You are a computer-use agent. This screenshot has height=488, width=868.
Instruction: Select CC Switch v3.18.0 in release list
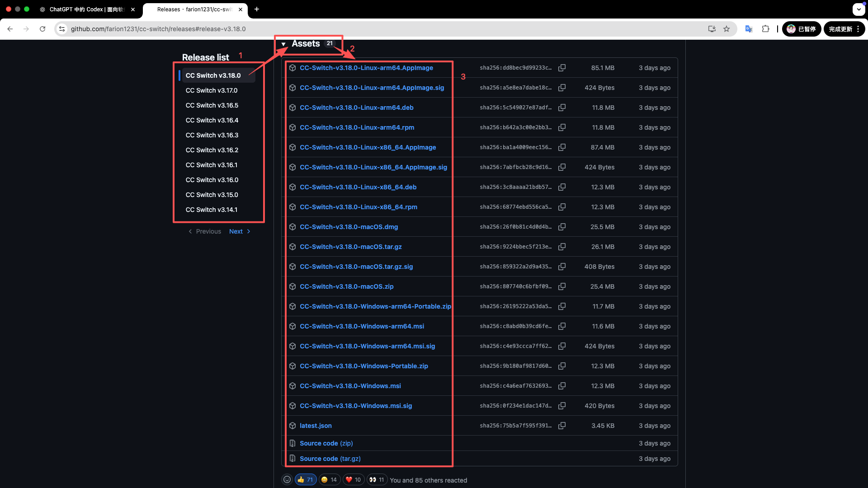point(213,75)
